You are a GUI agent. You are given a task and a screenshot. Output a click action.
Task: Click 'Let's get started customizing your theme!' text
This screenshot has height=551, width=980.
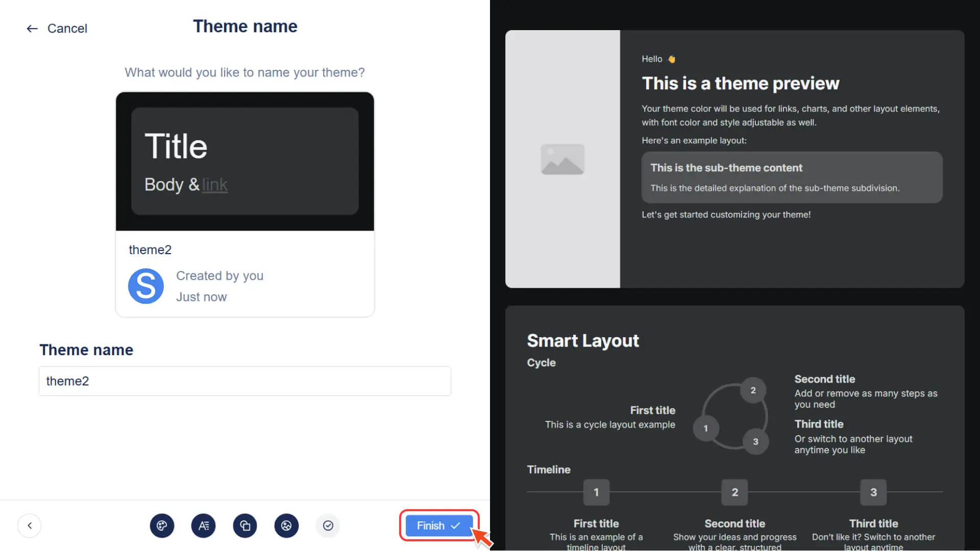click(x=726, y=215)
